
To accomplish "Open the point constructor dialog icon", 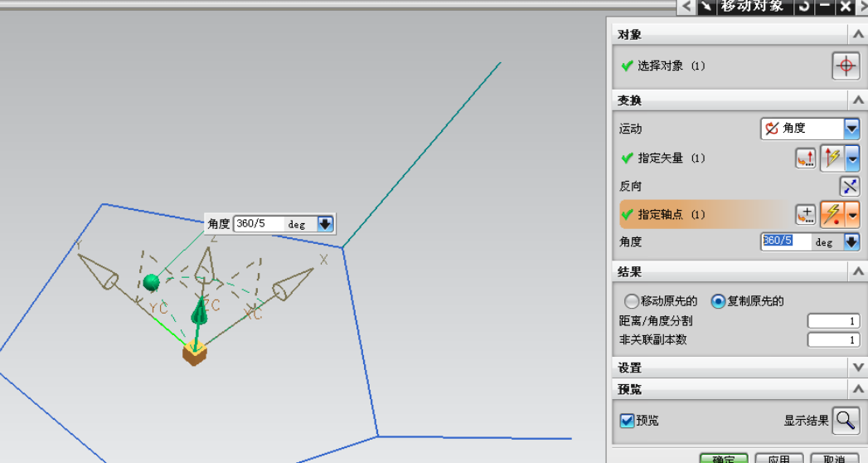I will tap(806, 214).
